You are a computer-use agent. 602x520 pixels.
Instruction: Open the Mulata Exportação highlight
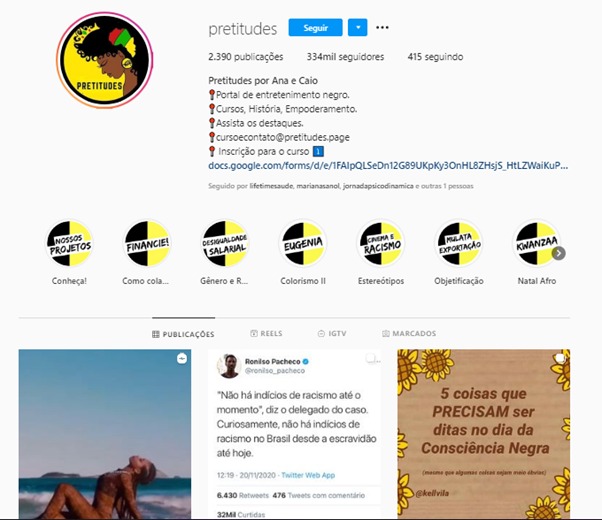(x=459, y=243)
